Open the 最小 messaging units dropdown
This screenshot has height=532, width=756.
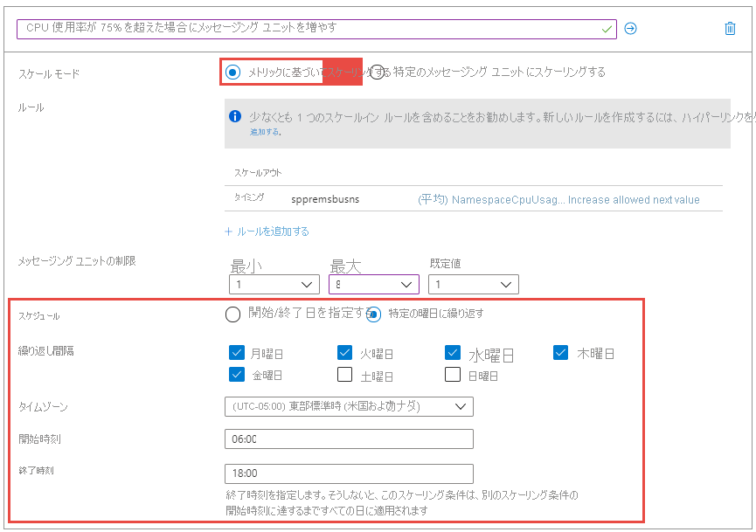tap(274, 284)
